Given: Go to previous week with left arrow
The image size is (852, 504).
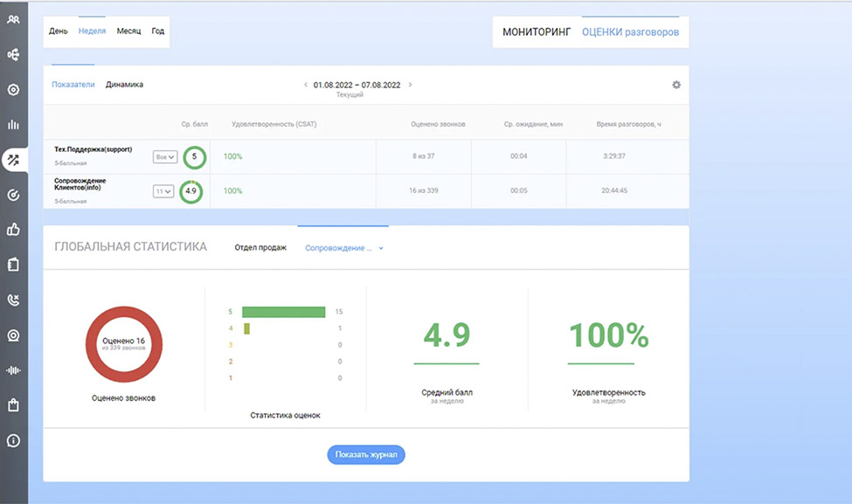Looking at the screenshot, I should (306, 85).
